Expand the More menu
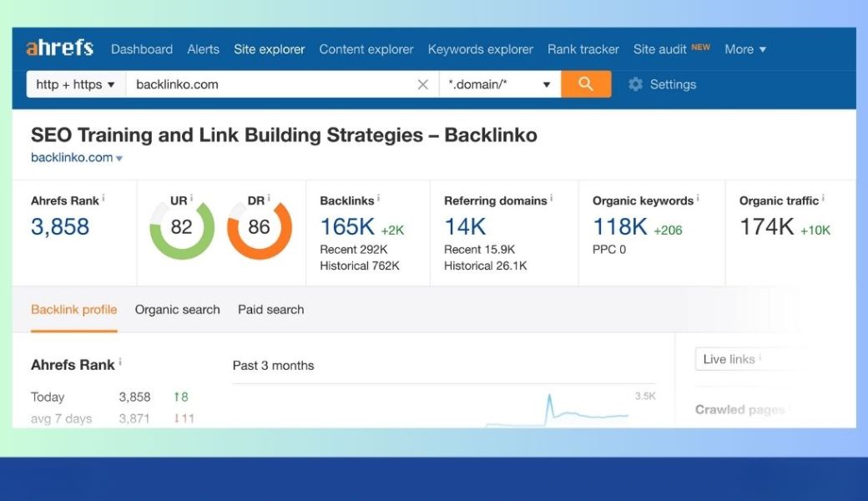 [x=745, y=49]
